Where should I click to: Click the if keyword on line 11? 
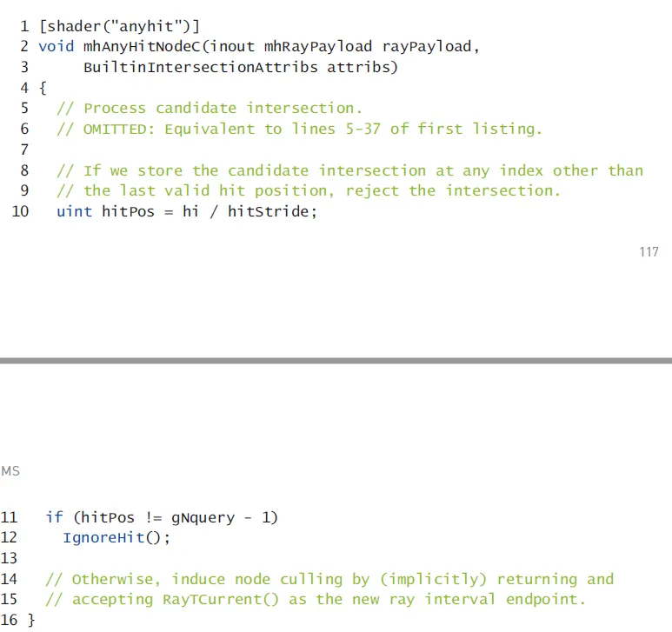tap(54, 517)
